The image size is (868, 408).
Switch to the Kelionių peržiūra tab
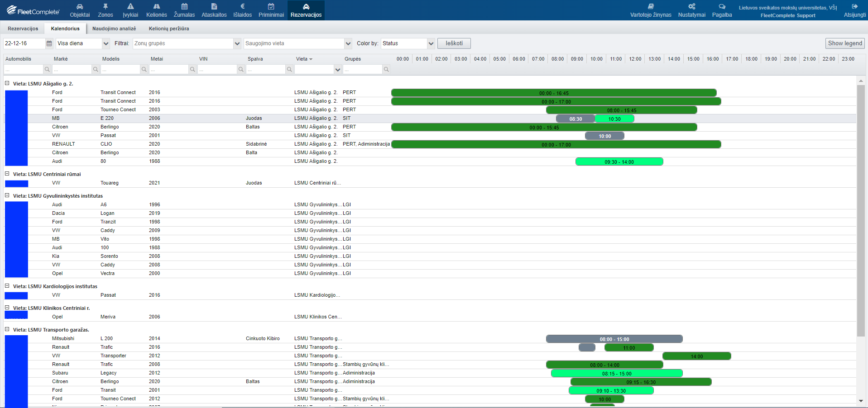point(169,28)
